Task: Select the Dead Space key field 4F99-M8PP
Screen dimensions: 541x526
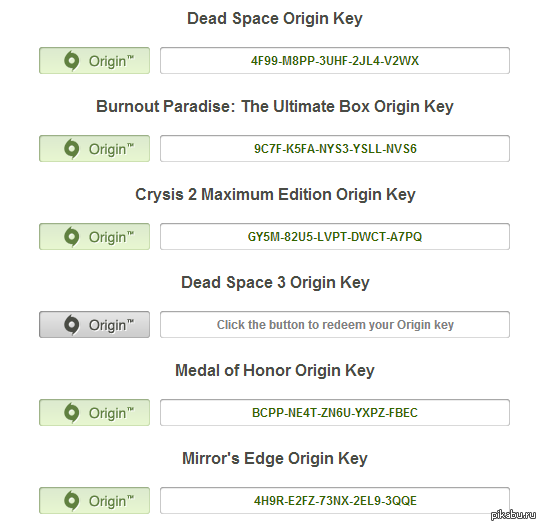Action: point(335,61)
